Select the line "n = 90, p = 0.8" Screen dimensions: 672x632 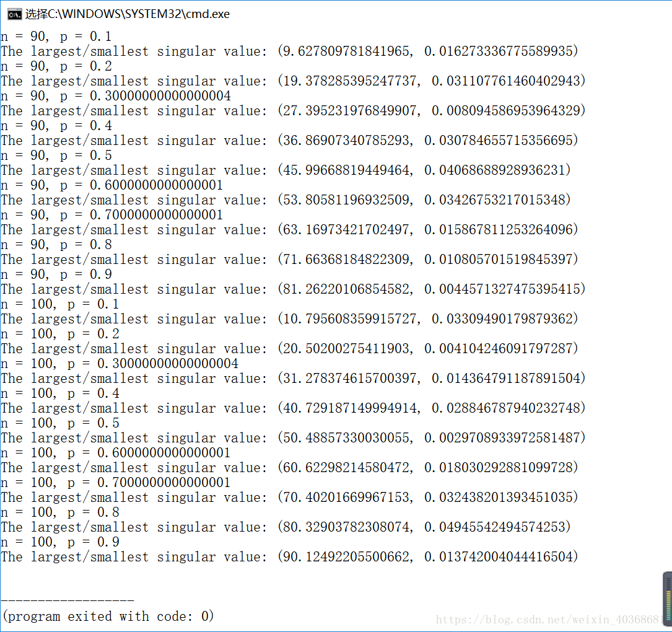pos(56,244)
